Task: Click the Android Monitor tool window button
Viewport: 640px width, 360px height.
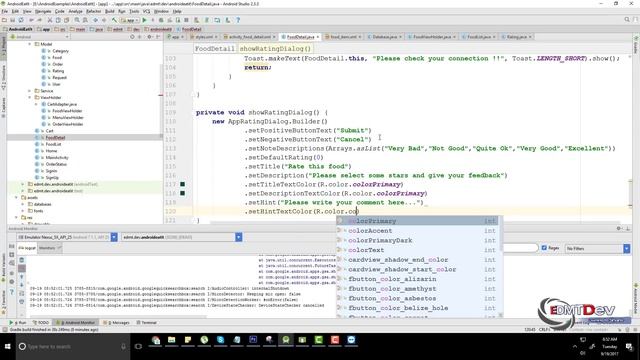Action: [76, 322]
